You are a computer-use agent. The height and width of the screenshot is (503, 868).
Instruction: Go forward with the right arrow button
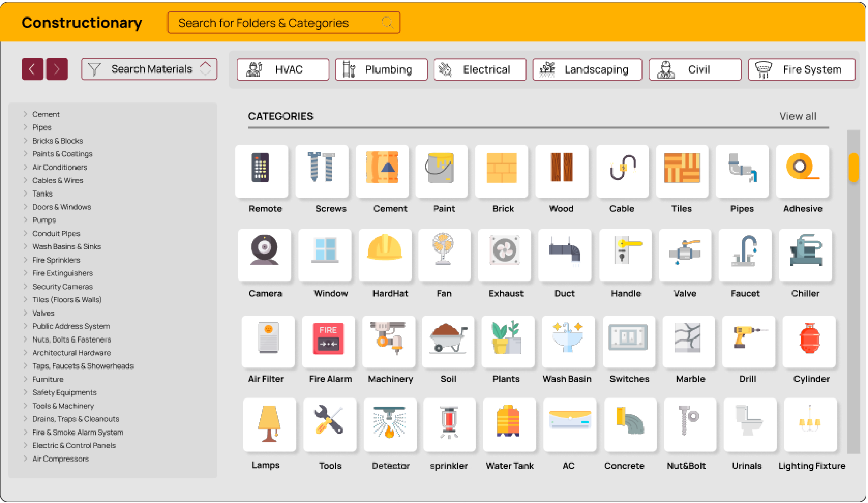click(x=57, y=69)
